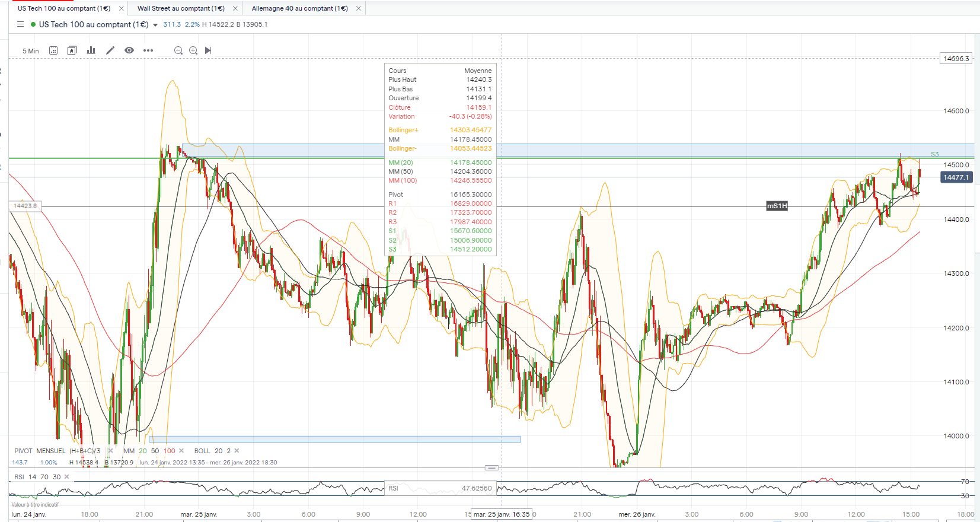Select the US Tech 100 au comptant tab
Image resolution: width=980 pixels, height=522 pixels.
pos(64,8)
